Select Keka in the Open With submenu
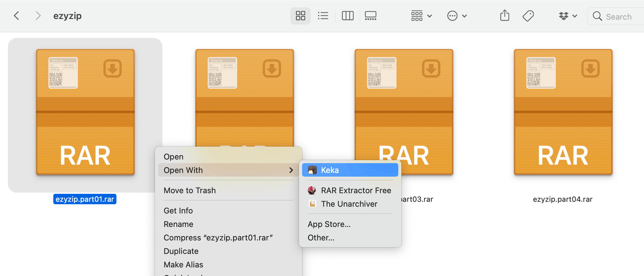644x276 pixels. click(350, 170)
